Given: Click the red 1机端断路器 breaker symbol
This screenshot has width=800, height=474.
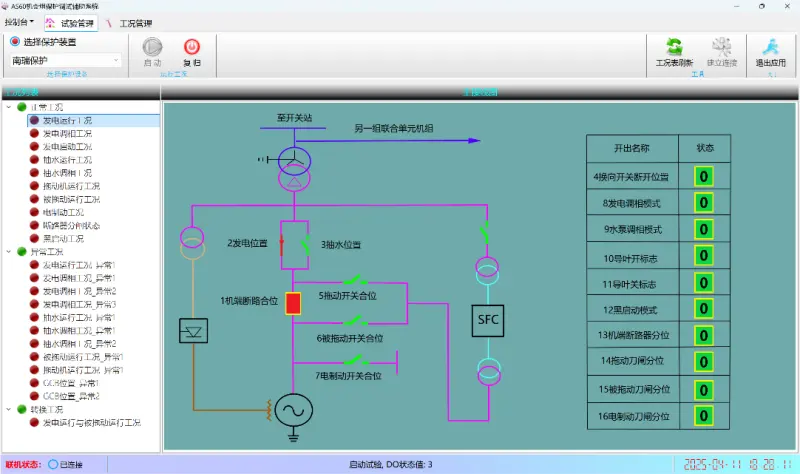Looking at the screenshot, I should click(x=293, y=303).
